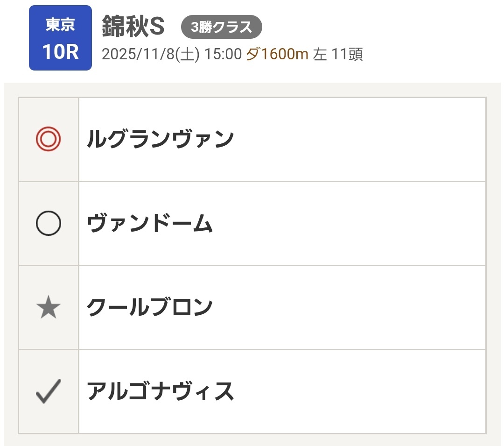Tap the クールブロン horse name
The width and height of the screenshot is (504, 446).
(x=150, y=307)
